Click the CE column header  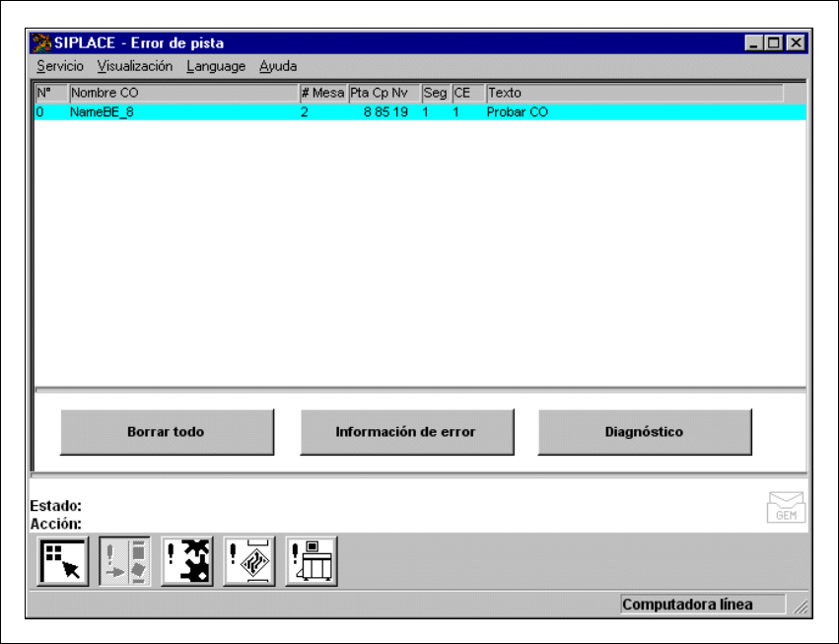(x=468, y=93)
